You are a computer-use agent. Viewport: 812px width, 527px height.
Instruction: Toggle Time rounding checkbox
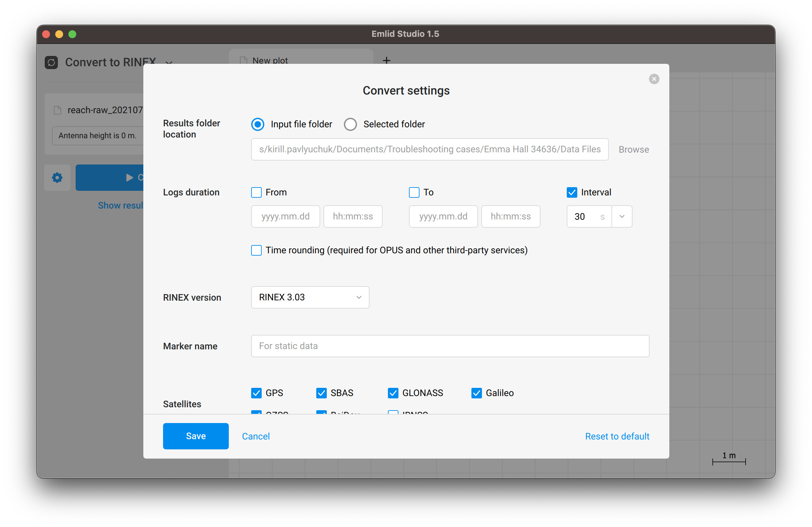click(x=256, y=250)
